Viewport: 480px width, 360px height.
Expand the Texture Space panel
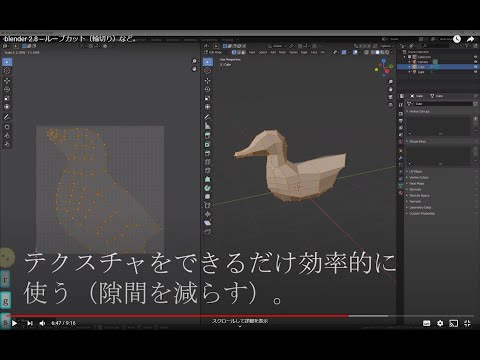pos(419,195)
